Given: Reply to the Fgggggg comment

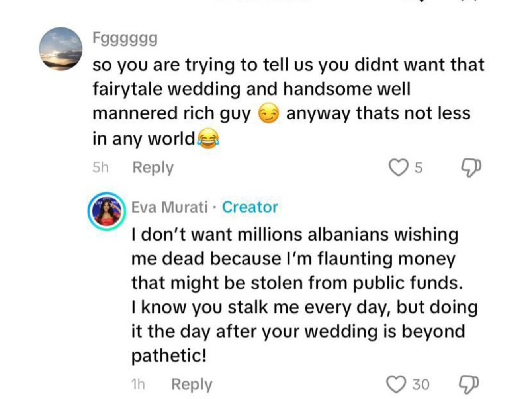Looking at the screenshot, I should [153, 168].
